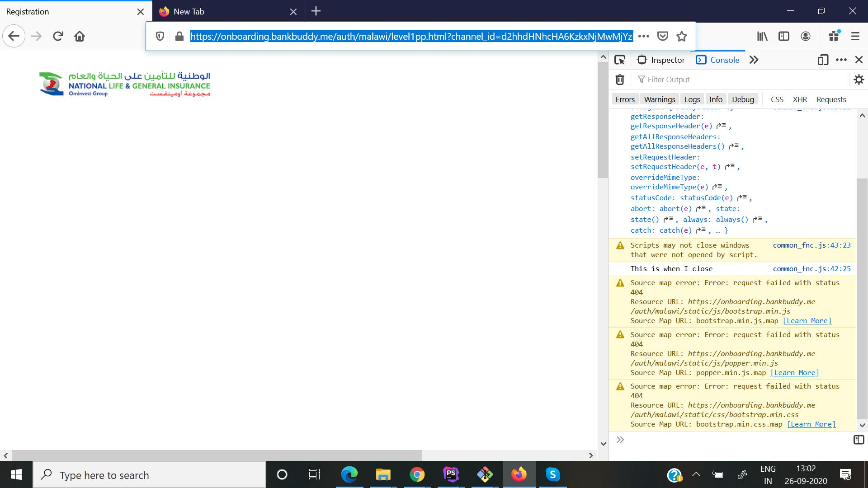Viewport: 868px width, 488px height.
Task: Close the New Tab tab
Action: [293, 12]
